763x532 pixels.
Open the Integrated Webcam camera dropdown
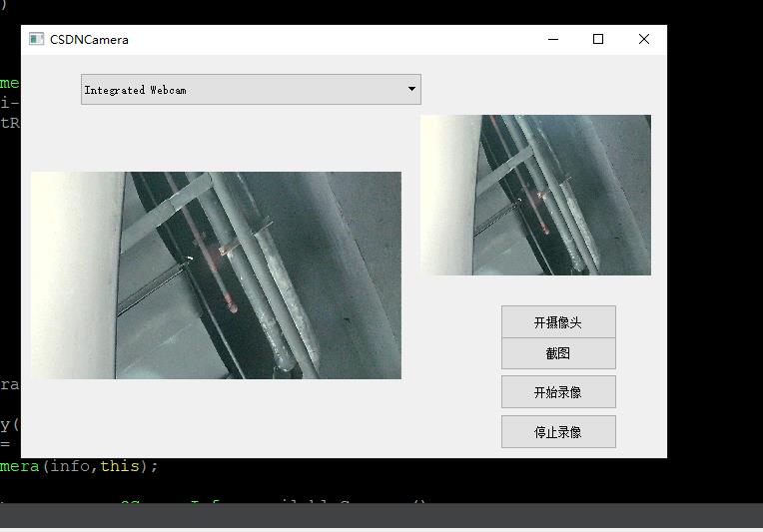pos(251,90)
